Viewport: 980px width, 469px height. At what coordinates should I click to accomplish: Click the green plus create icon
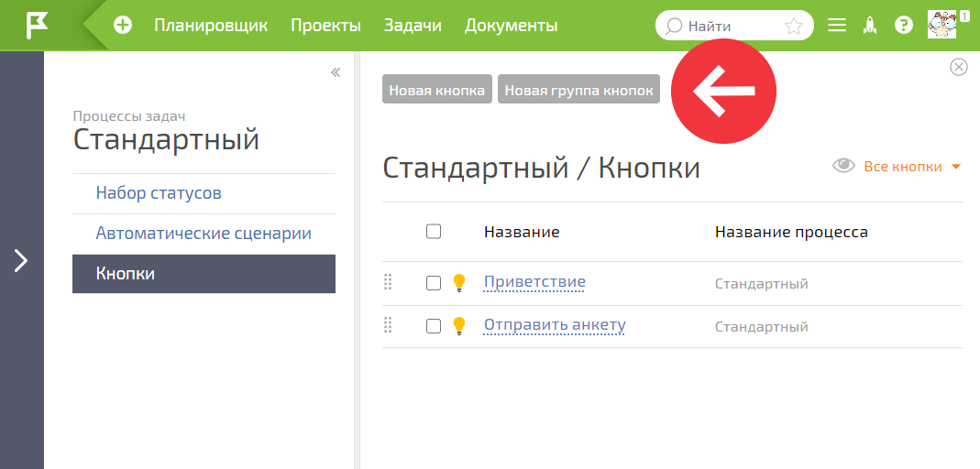(x=123, y=26)
